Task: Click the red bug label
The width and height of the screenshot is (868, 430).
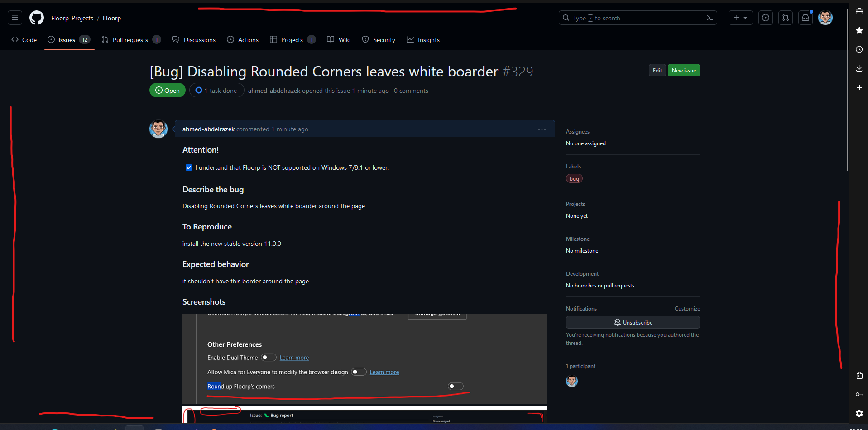Action: tap(574, 178)
